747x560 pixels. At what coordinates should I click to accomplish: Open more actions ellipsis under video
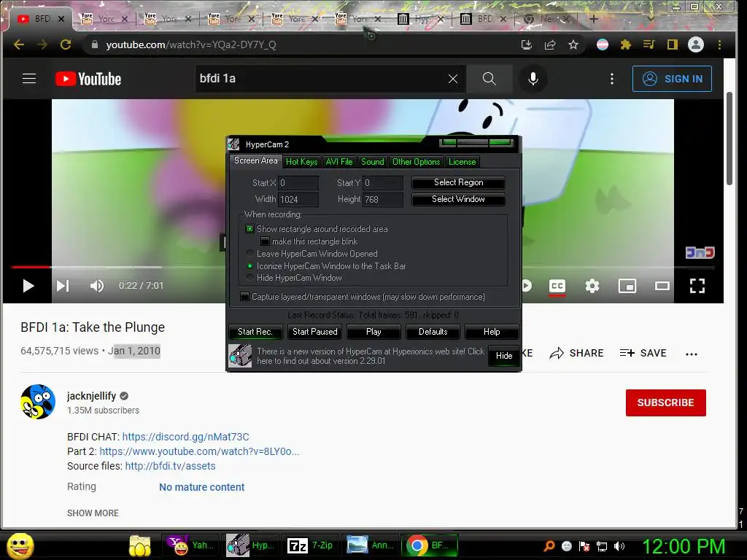pos(692,354)
